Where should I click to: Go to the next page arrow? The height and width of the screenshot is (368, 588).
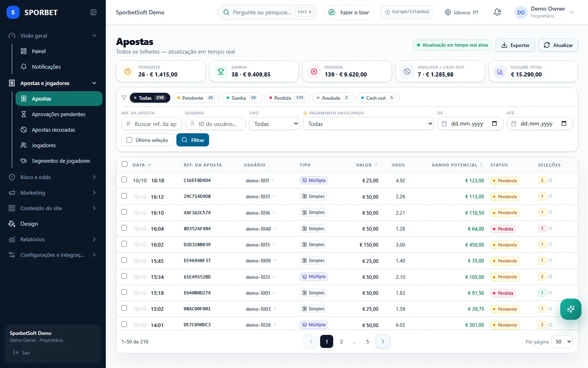pos(383,341)
